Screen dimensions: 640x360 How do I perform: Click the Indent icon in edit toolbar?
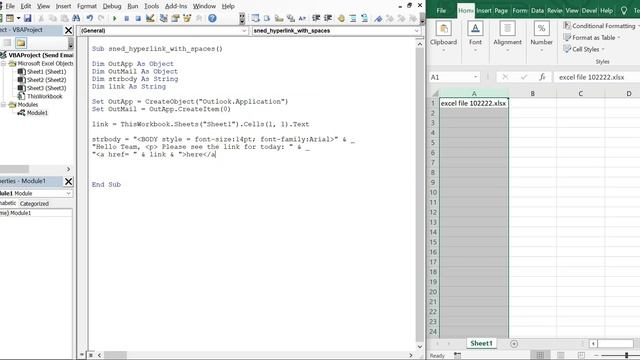click(316, 18)
